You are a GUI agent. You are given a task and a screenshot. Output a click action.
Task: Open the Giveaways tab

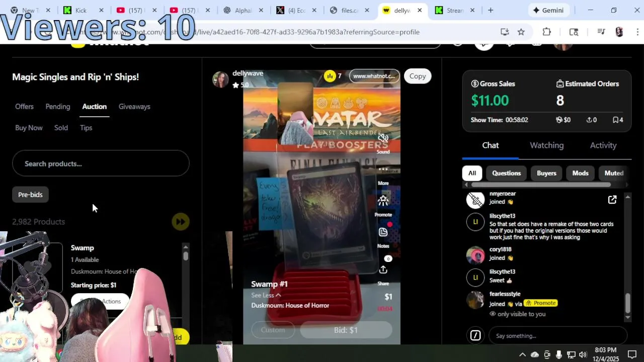[134, 107]
